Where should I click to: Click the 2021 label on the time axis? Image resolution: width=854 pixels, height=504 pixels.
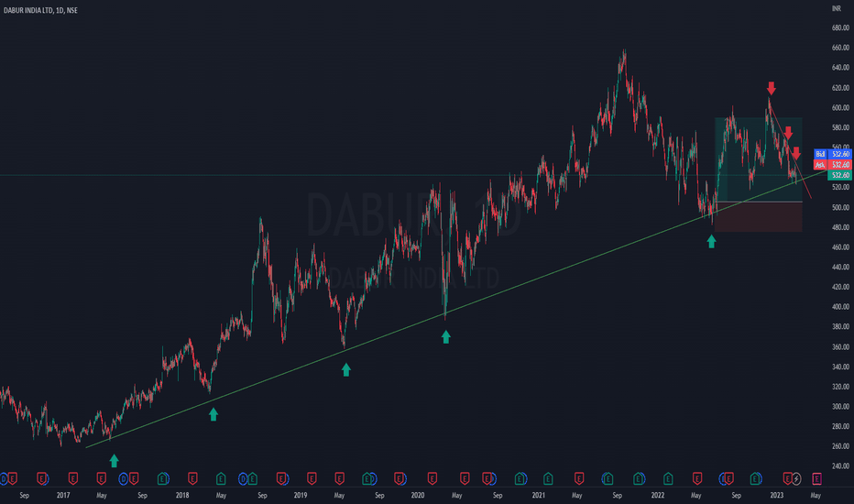point(538,495)
